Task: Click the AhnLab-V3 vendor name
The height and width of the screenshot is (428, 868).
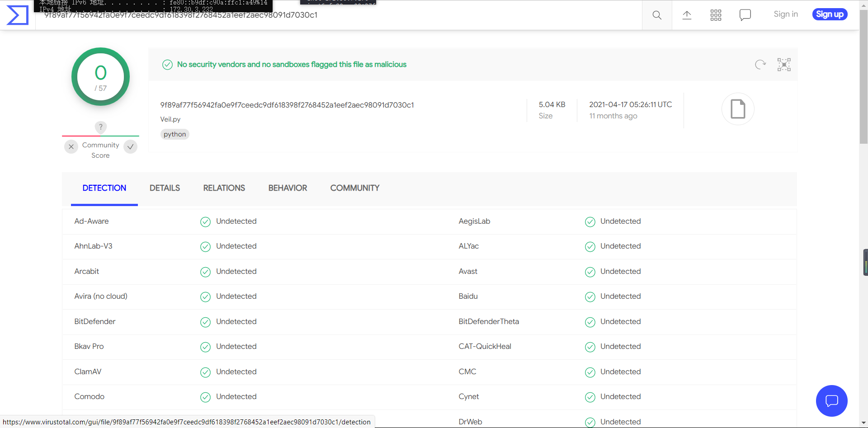Action: pyautogui.click(x=93, y=246)
